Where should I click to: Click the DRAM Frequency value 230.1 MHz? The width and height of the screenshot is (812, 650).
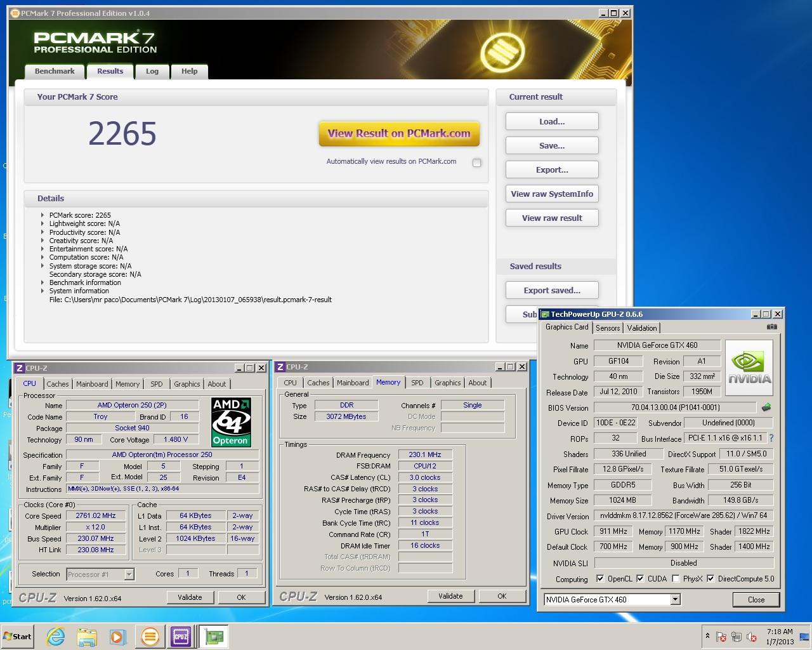[x=425, y=454]
